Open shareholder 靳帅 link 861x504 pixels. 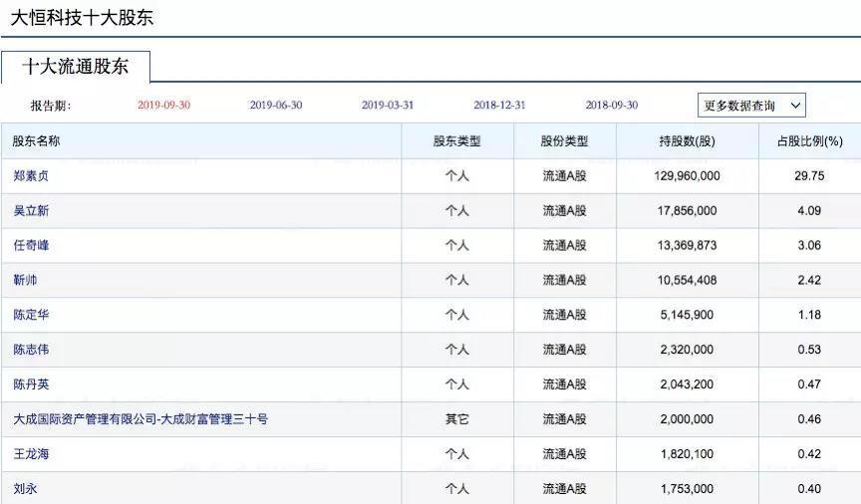pyautogui.click(x=25, y=280)
